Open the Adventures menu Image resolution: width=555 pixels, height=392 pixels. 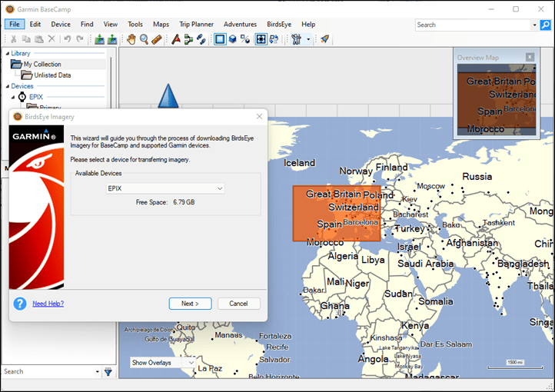click(240, 24)
